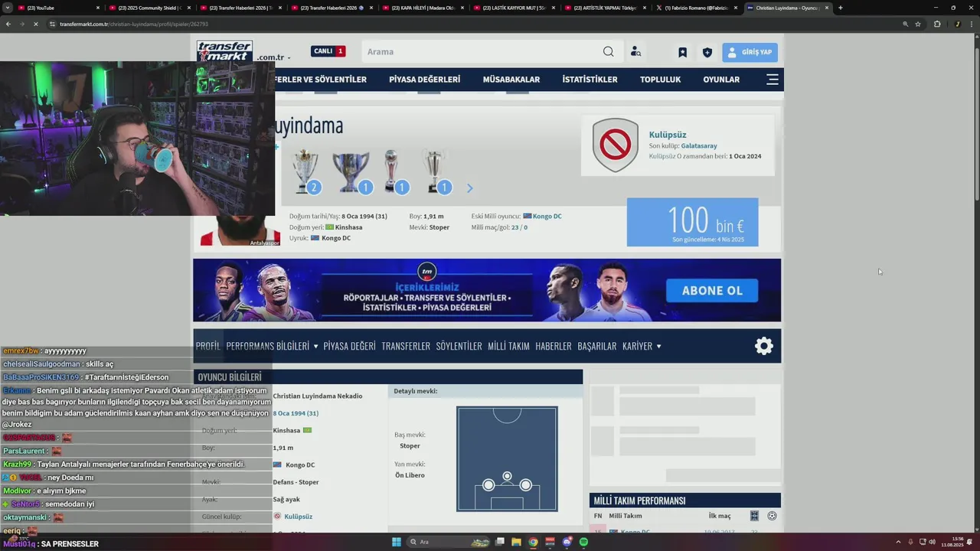Click the Arama search field
Screen dimensions: 980x551
481,51
